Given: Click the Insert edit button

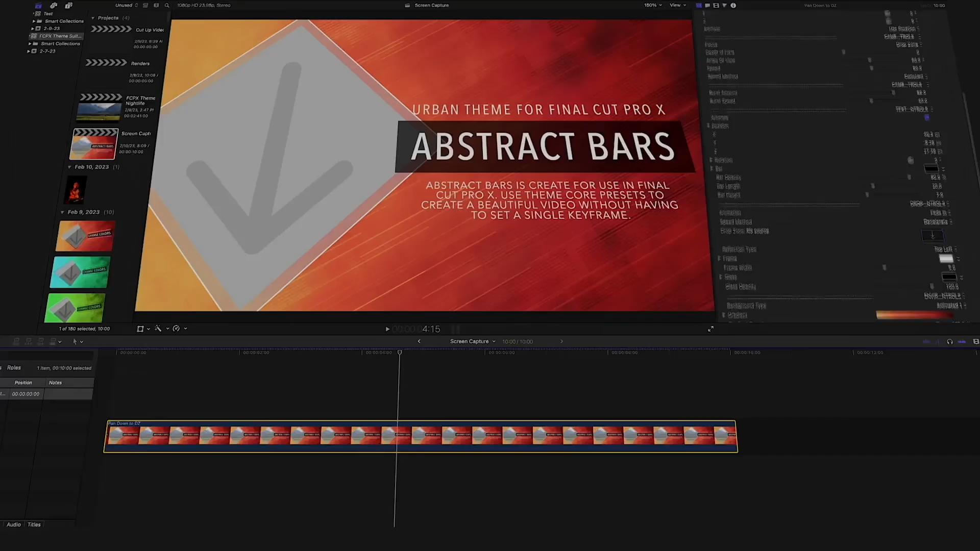Looking at the screenshot, I should coord(29,341).
